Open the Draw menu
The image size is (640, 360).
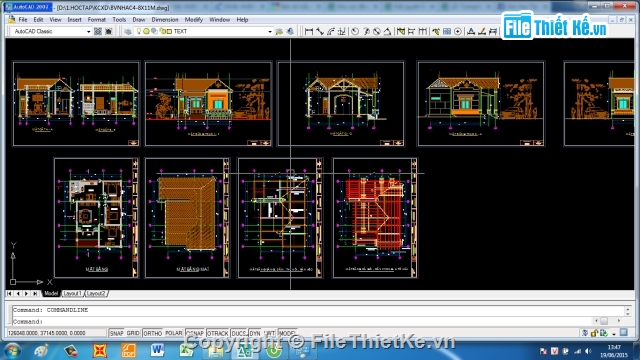point(139,20)
